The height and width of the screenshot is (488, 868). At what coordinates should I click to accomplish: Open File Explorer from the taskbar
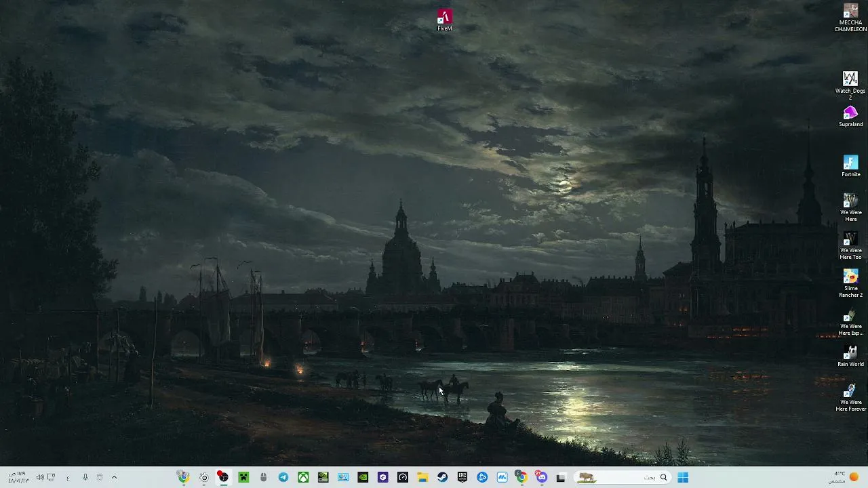click(422, 477)
